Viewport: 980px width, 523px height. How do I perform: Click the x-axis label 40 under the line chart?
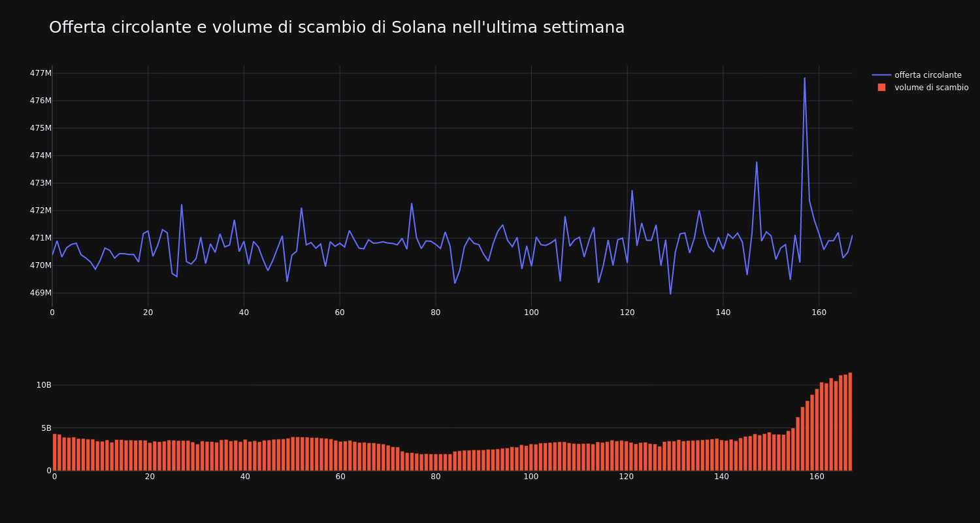[x=244, y=312]
